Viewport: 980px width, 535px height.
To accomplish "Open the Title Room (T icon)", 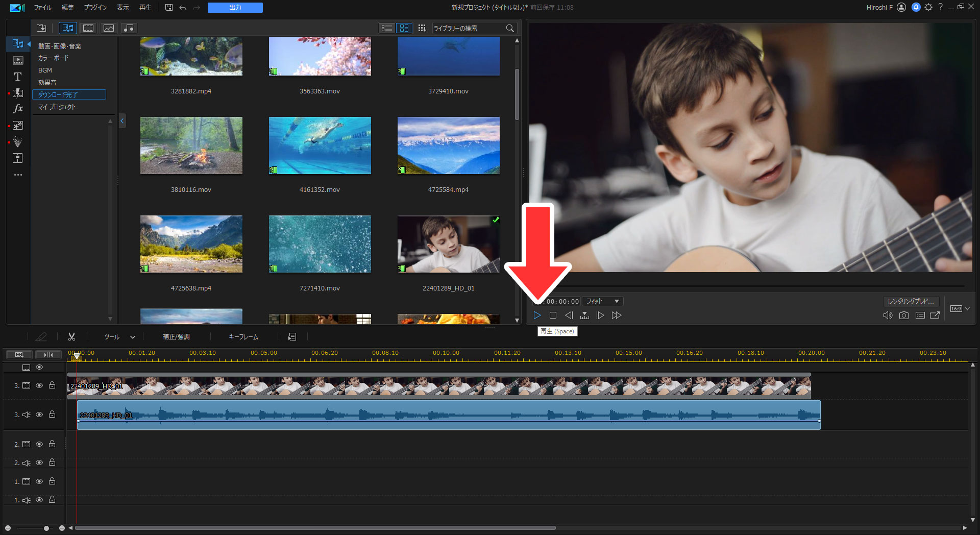I will point(18,77).
